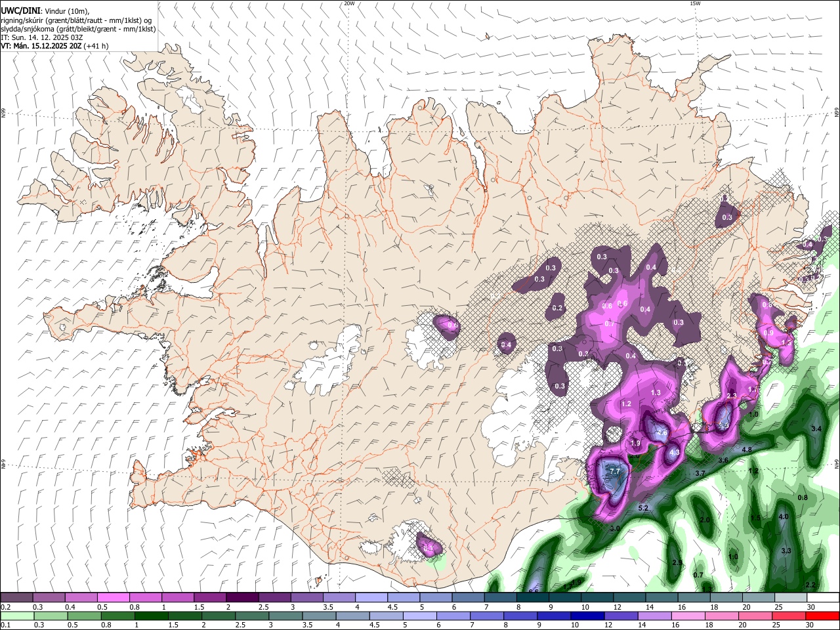840x630 pixels.
Task: Click the darkest purple swatch between 2 and 2.5
Action: 242,598
